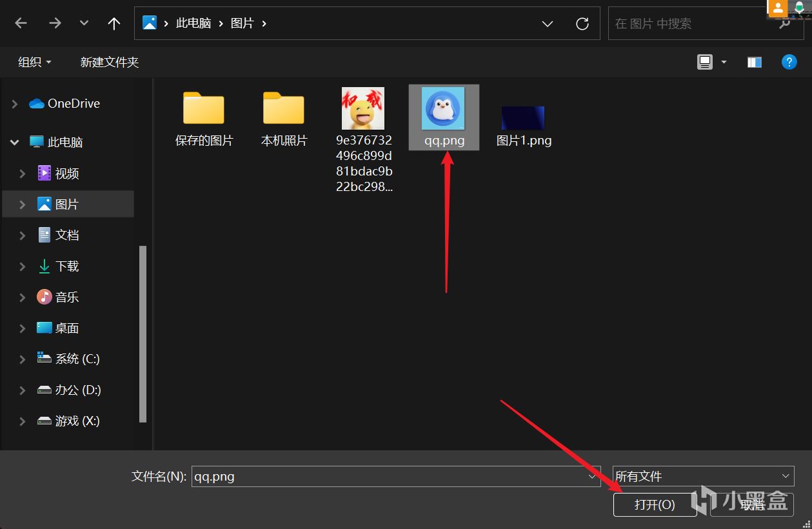Viewport: 812px width, 529px height.
Task: Select 游戏 (X:) drive in sidebar
Action: pyautogui.click(x=68, y=421)
